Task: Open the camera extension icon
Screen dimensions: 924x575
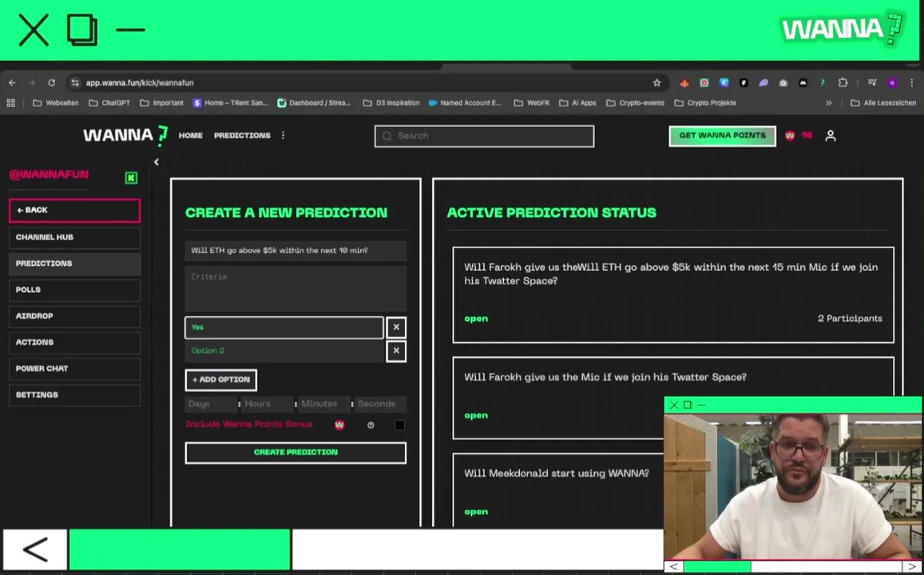Action: point(783,83)
